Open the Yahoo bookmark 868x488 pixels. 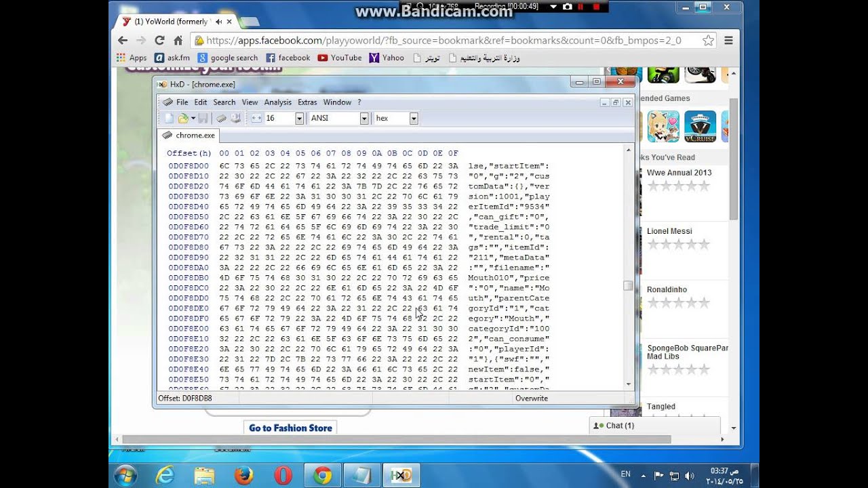pyautogui.click(x=387, y=58)
